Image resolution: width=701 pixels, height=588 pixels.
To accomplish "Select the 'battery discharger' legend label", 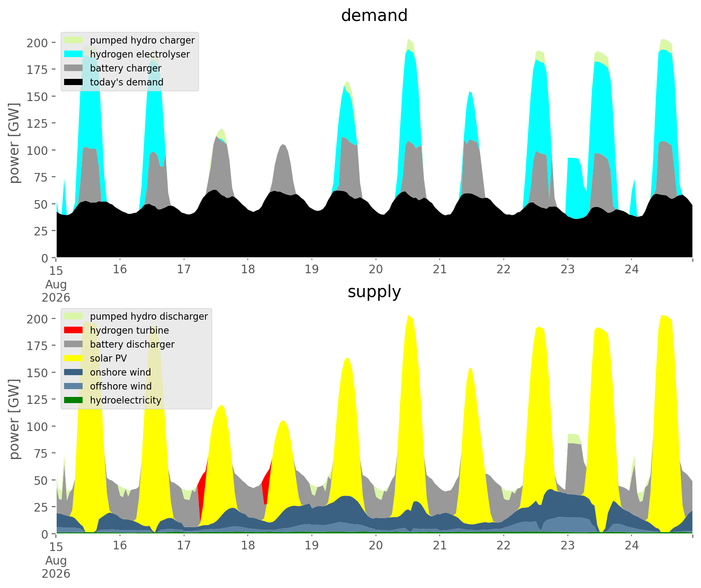I will [x=132, y=345].
